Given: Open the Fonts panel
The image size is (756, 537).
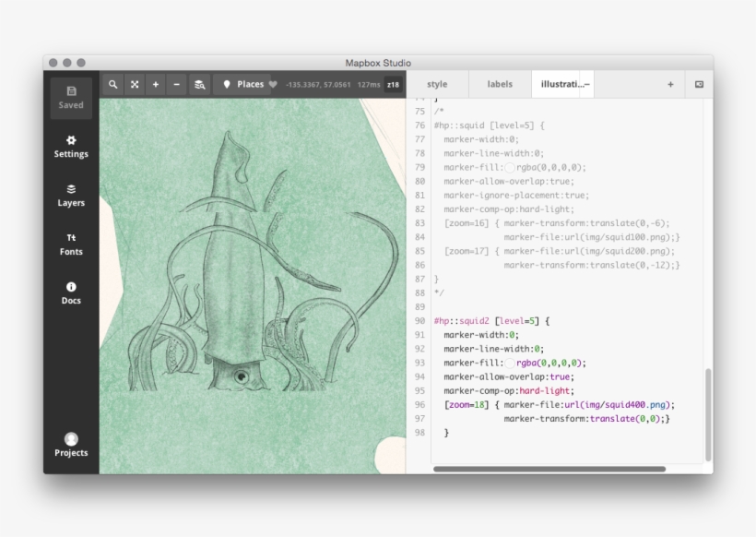Looking at the screenshot, I should (71, 245).
